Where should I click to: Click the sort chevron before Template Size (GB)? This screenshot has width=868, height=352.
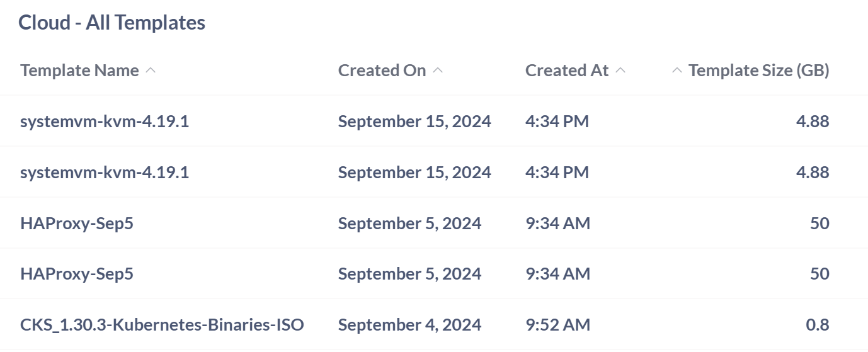677,71
